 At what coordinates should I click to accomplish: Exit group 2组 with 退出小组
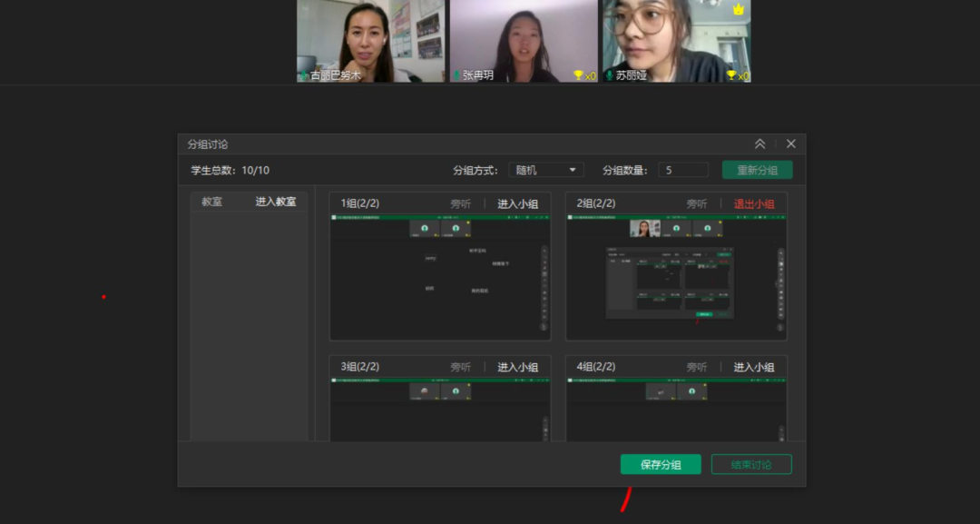[x=754, y=204]
